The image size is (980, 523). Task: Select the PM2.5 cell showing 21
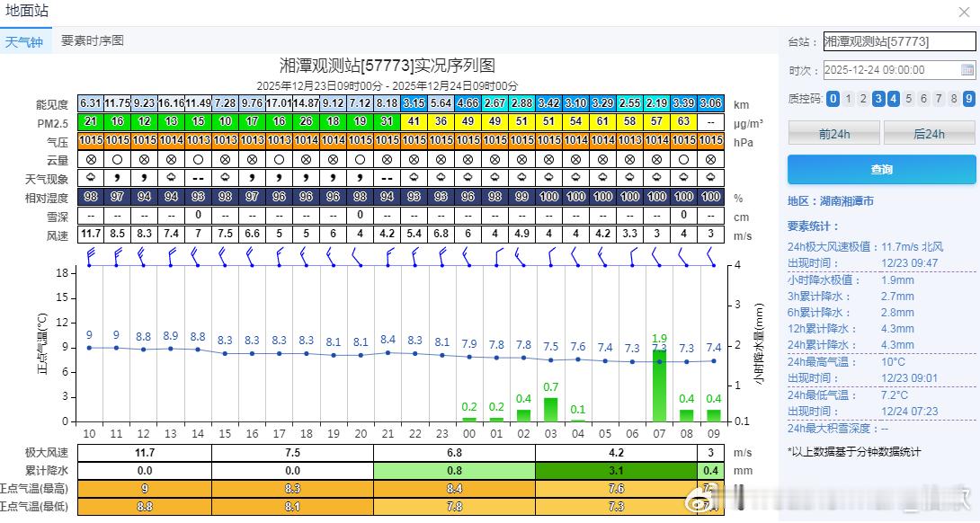pyautogui.click(x=91, y=121)
